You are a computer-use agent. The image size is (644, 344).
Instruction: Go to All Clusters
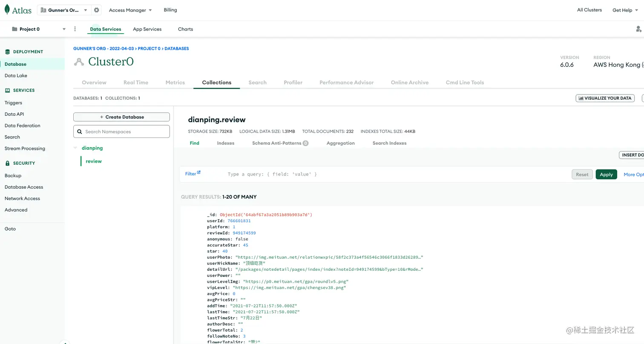pyautogui.click(x=589, y=10)
